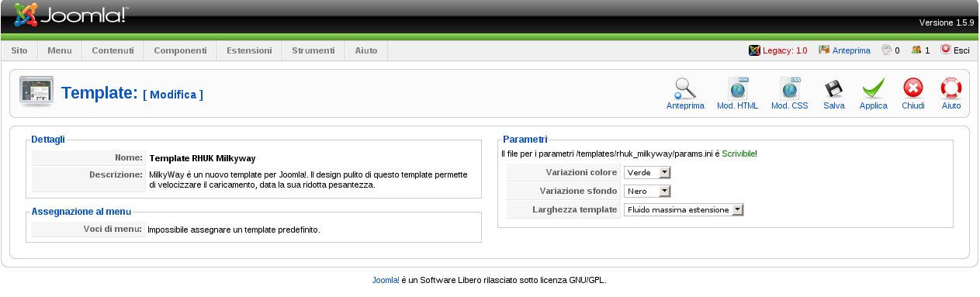Click the Legacy: 1.0 text

[x=784, y=50]
